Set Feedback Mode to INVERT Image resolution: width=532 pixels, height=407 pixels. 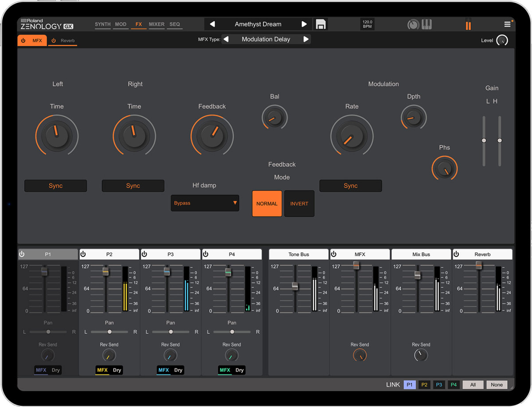299,203
